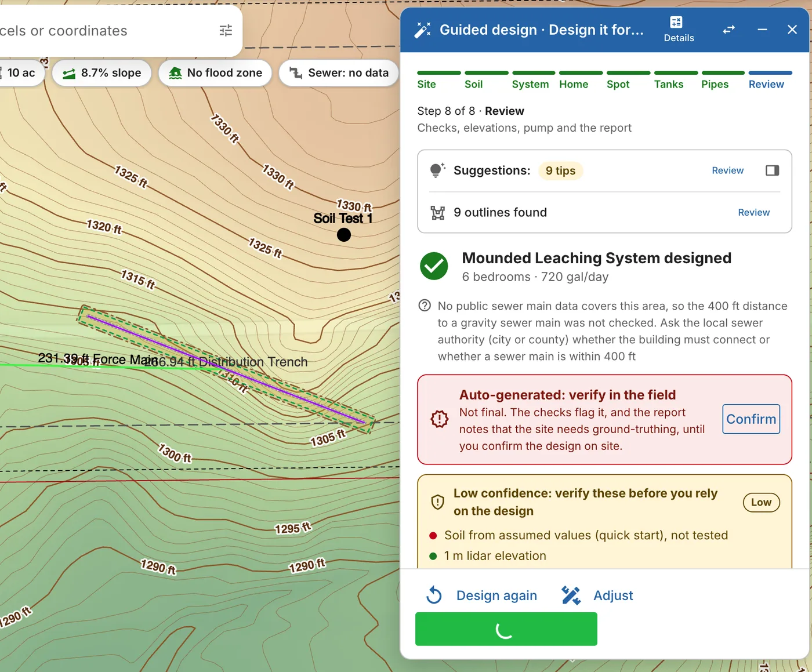Click the Sewer: no data chip

339,73
